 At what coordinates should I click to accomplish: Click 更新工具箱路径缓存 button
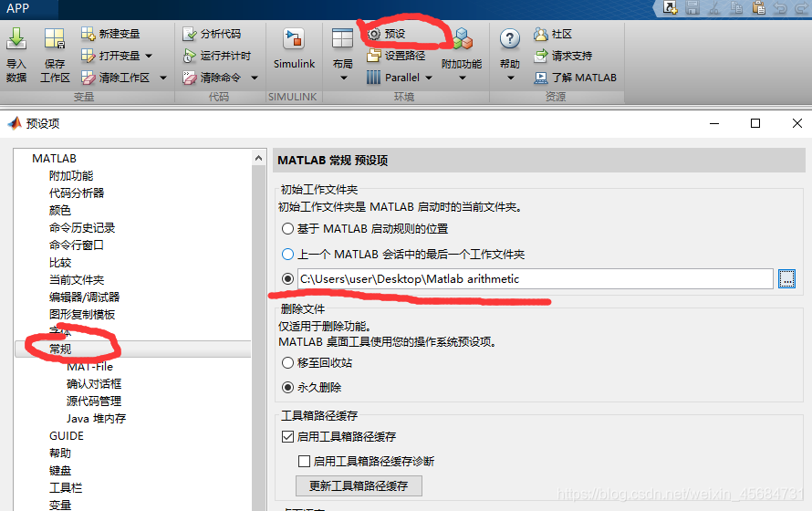tap(359, 485)
